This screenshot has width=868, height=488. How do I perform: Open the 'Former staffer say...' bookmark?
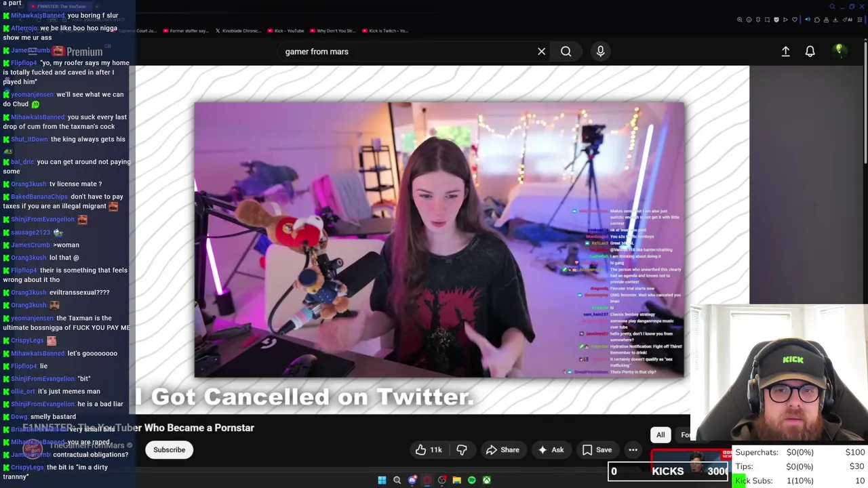point(186,30)
